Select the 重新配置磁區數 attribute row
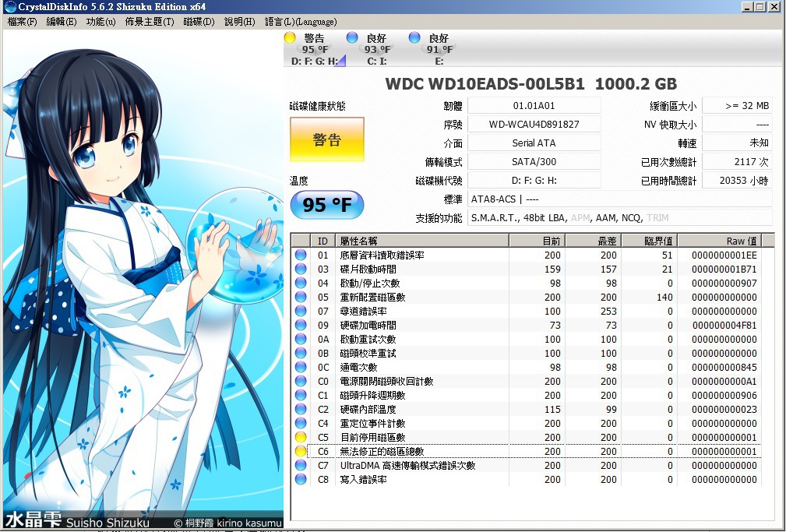The image size is (786, 532). click(526, 297)
